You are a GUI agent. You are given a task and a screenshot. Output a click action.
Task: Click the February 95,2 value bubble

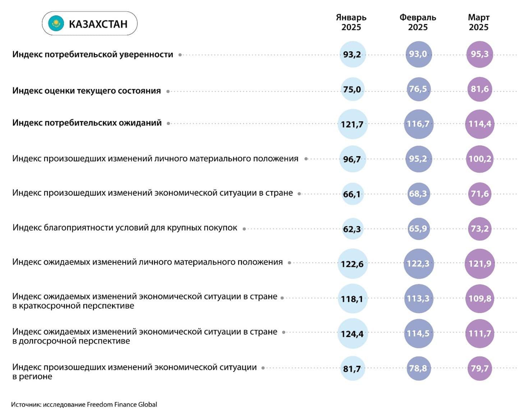pos(418,159)
